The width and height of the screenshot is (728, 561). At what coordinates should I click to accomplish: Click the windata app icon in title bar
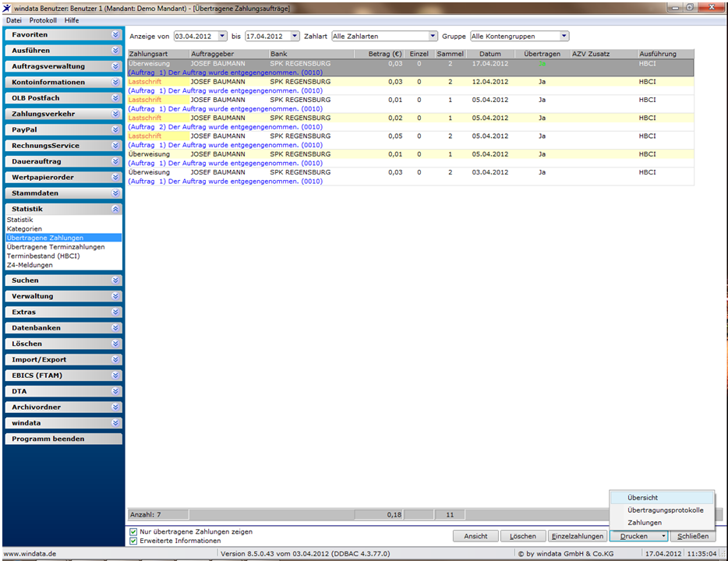click(7, 8)
